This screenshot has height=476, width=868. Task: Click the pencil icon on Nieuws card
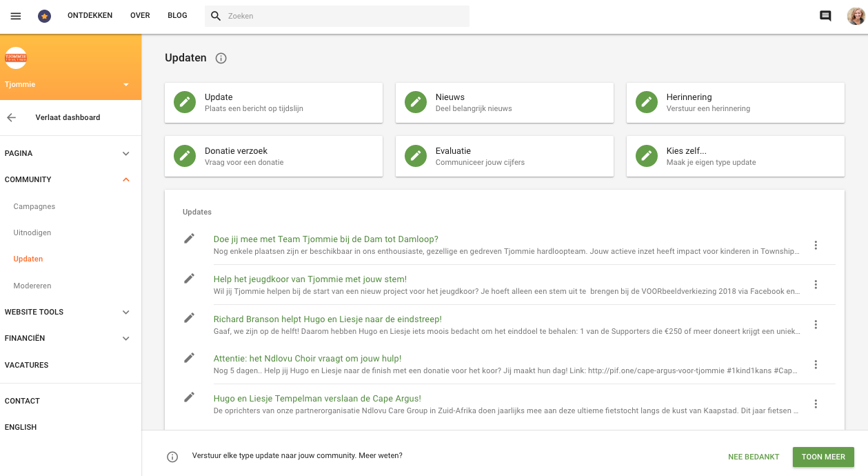[416, 102]
